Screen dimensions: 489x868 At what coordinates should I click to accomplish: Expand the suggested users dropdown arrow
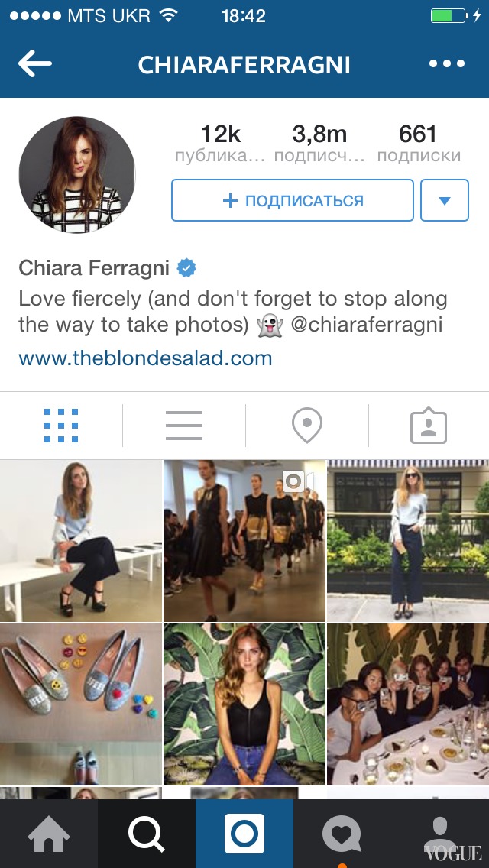[x=445, y=200]
